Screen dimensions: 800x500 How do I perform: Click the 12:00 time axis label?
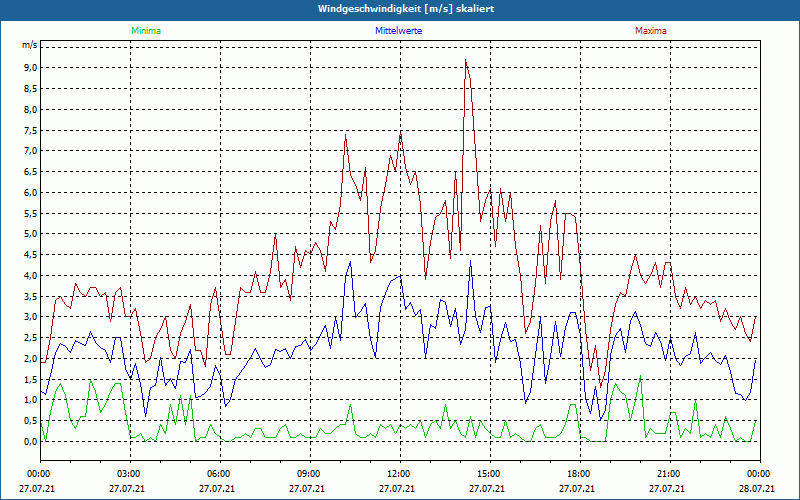399,474
